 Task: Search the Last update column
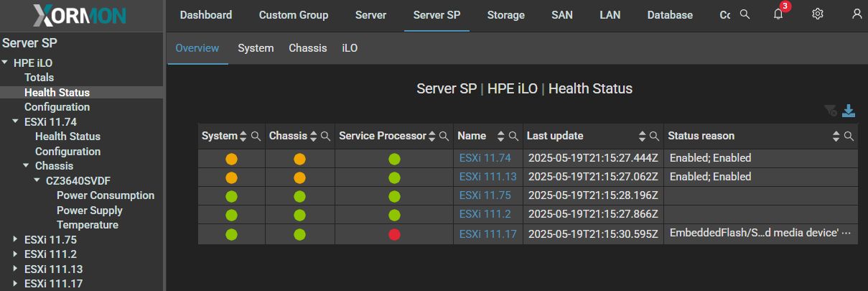coord(654,136)
